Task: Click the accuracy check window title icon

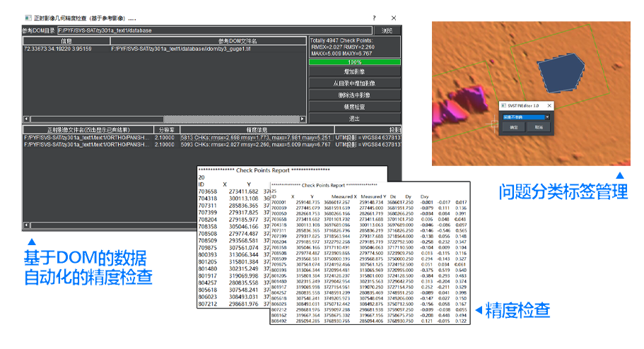Action: tap(27, 17)
